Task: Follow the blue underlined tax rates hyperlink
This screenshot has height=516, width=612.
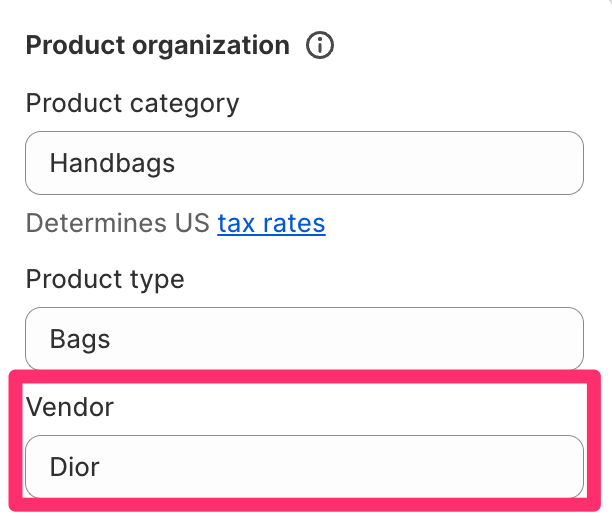Action: pos(271,223)
